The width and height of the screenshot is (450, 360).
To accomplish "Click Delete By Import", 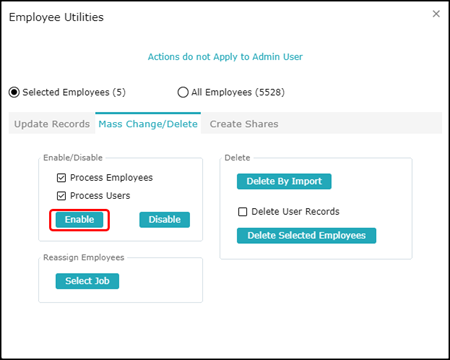I will 284,181.
